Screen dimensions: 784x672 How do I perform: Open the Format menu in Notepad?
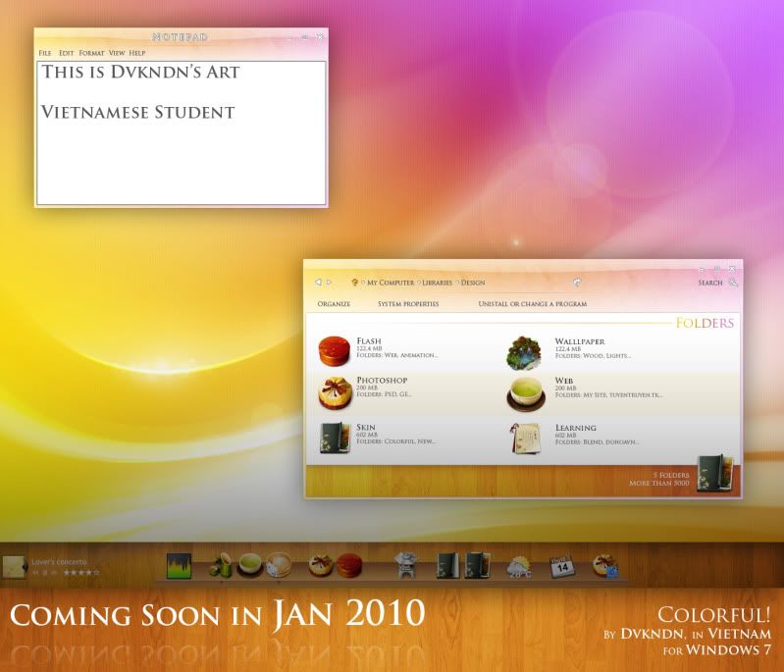[x=91, y=53]
